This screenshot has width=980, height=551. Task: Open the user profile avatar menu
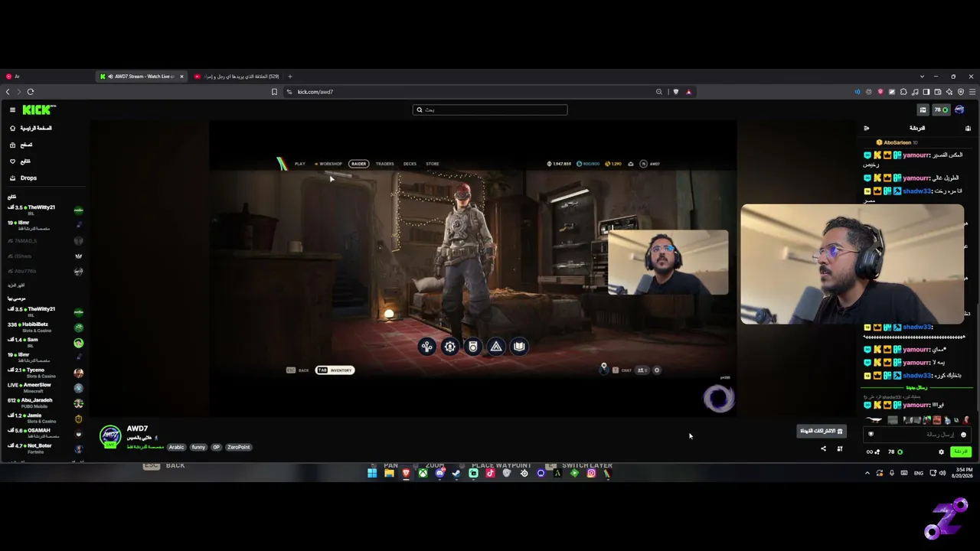coord(959,110)
